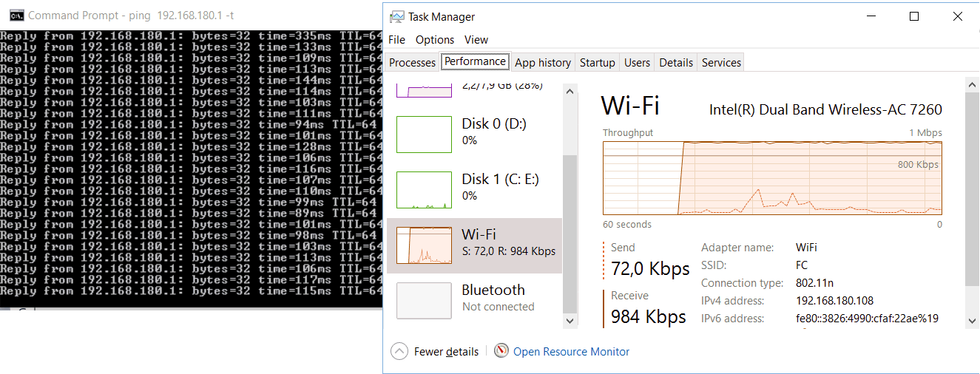Minimize the Task Manager window
The height and width of the screenshot is (374, 980).
[x=871, y=16]
